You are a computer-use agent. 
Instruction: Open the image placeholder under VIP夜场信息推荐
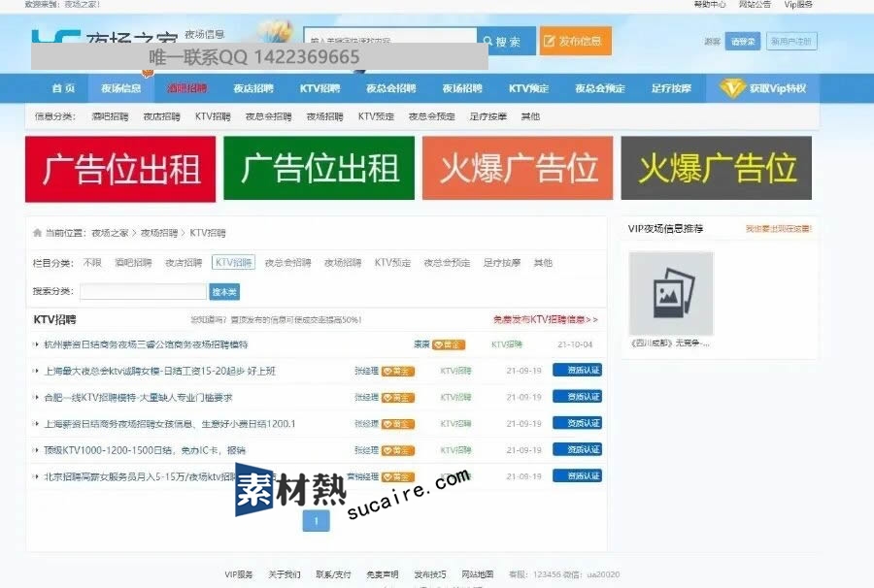point(671,294)
